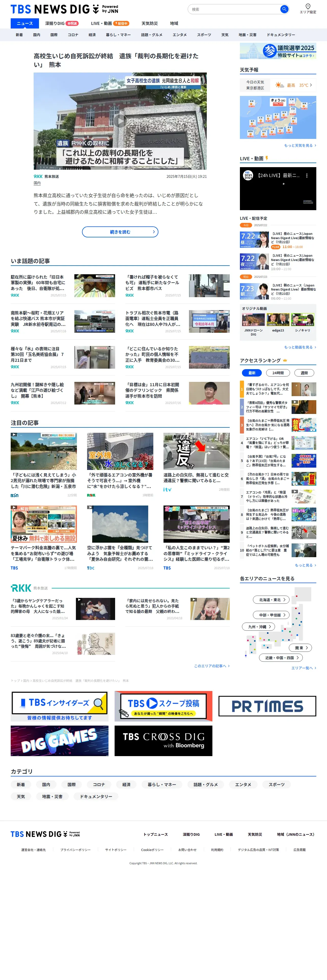Switch to the 天気防災 tab
Viewport: 327px width, 980px height.
pyautogui.click(x=149, y=24)
